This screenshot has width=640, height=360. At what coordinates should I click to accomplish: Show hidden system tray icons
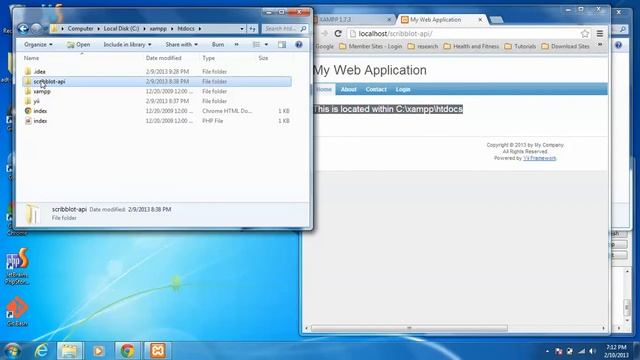(x=547, y=351)
